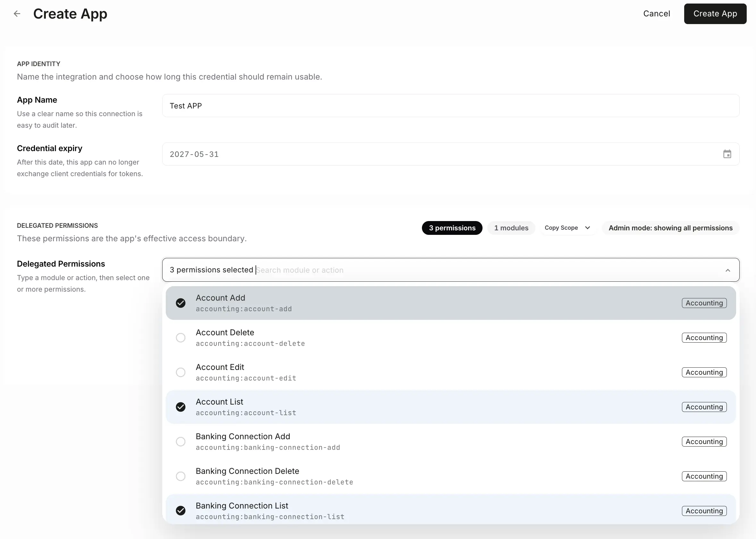Viewport: 756px width, 539px height.
Task: Click Accounting tag on Account List row
Action: [x=704, y=407]
